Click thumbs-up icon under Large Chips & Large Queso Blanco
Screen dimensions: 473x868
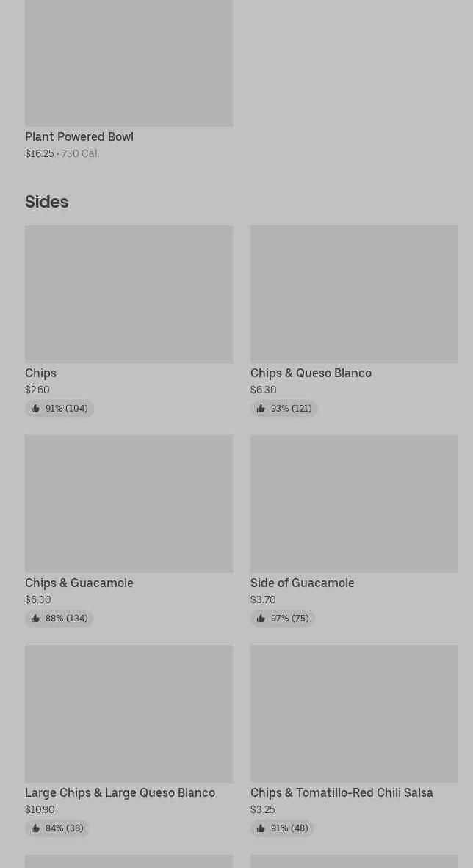35,828
